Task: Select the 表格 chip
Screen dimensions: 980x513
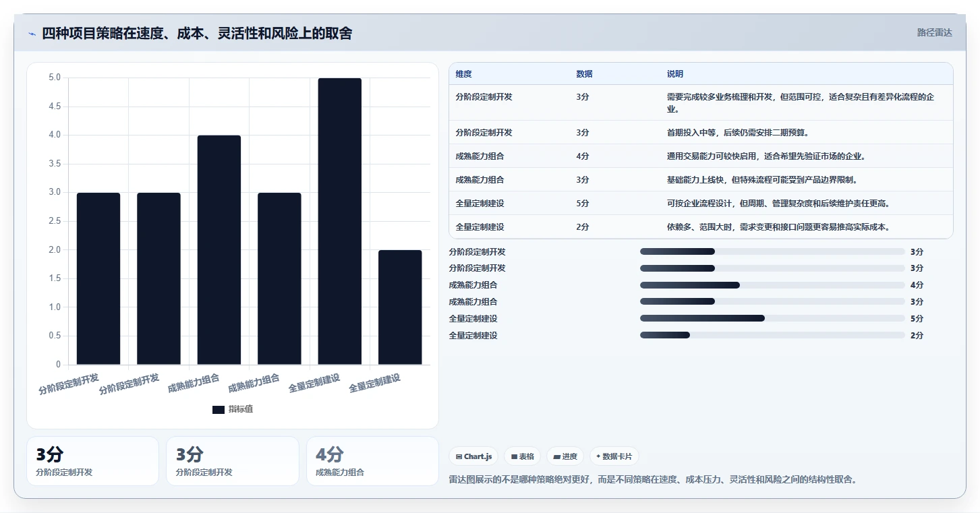Action: click(522, 456)
